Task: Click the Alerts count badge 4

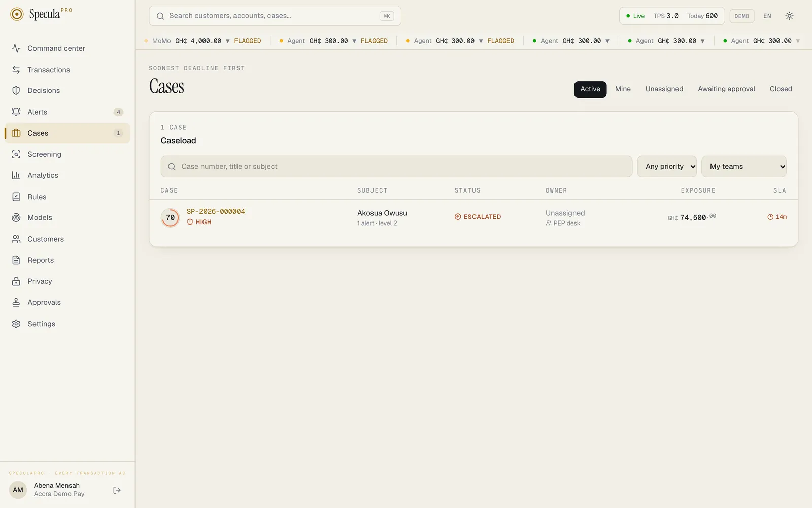Action: [x=118, y=112]
